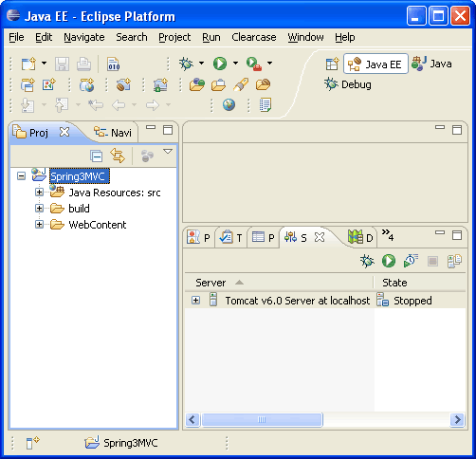Click the Save disk icon in toolbar
476x459 pixels.
(62, 64)
